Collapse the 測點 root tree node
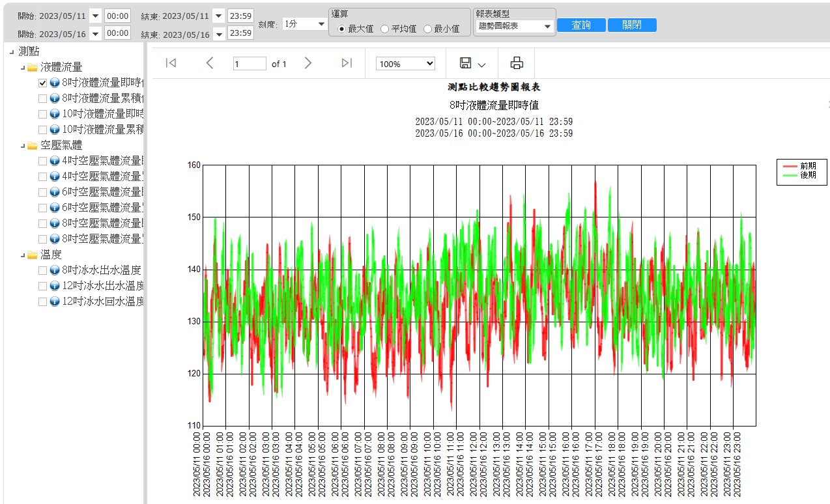Screen dimensions: 830x504 [12, 51]
